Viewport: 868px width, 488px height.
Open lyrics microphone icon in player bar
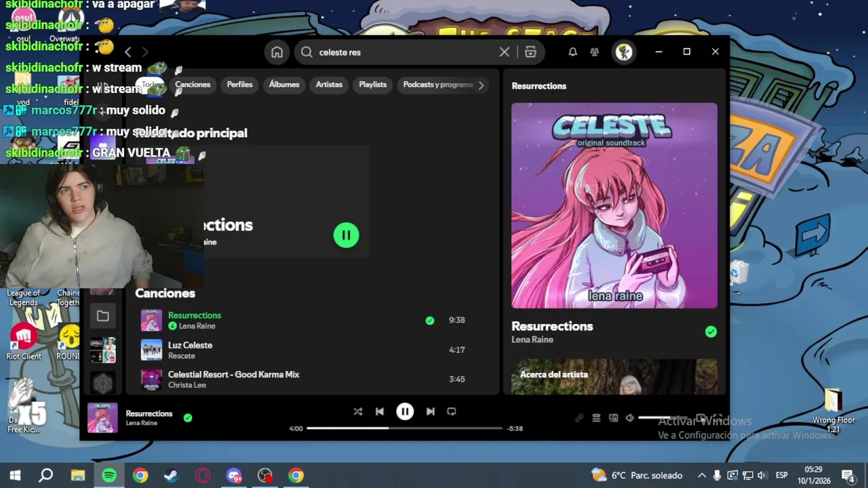[579, 418]
